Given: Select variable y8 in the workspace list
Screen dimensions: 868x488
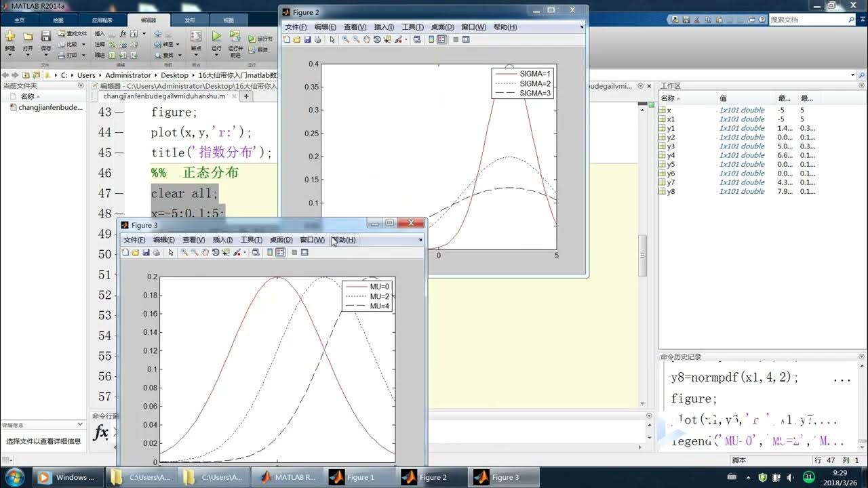Looking at the screenshot, I should (x=671, y=191).
